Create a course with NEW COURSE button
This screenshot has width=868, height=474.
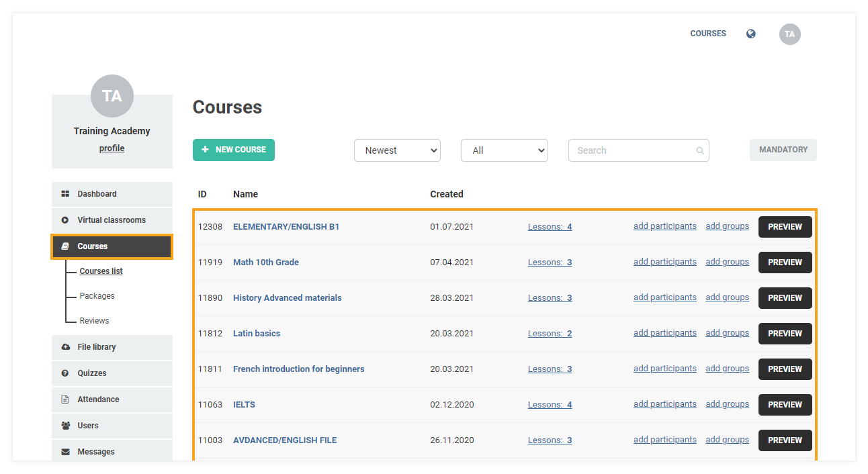[x=233, y=150]
